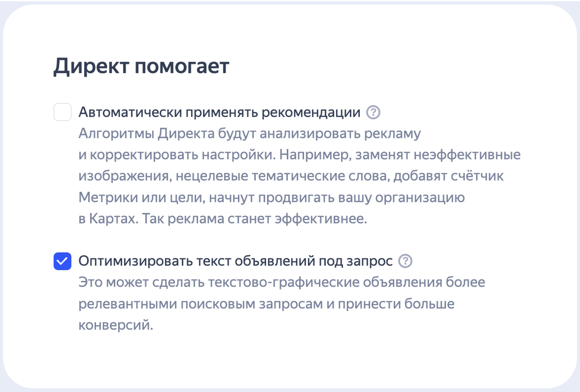This screenshot has height=392, width=580.
Task: Click the line starting 'Это может сделать'
Action: 282,282
